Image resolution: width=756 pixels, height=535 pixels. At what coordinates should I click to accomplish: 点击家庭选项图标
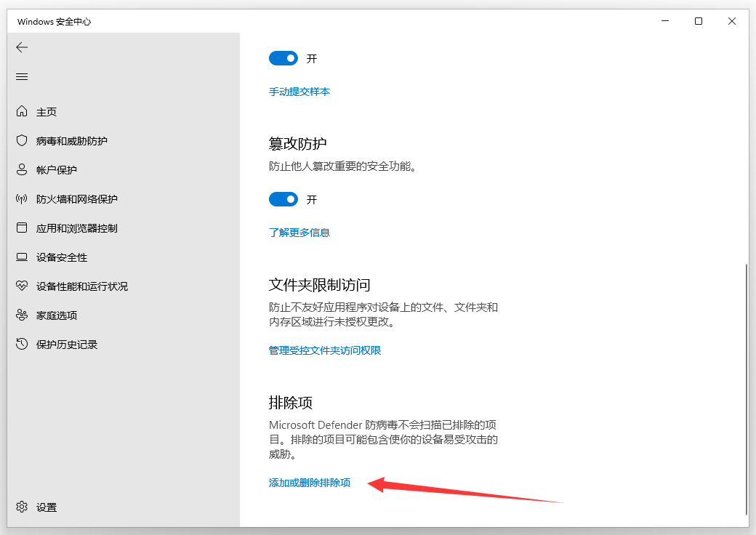(x=22, y=315)
